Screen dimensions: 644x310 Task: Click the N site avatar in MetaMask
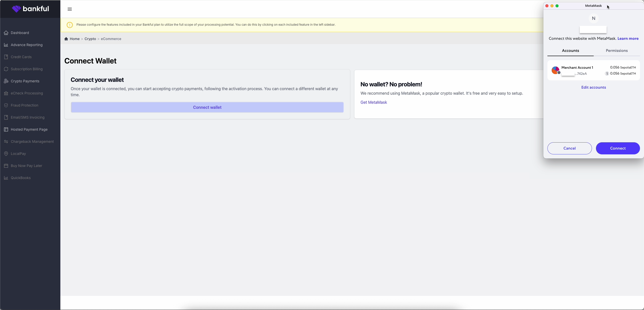click(593, 18)
